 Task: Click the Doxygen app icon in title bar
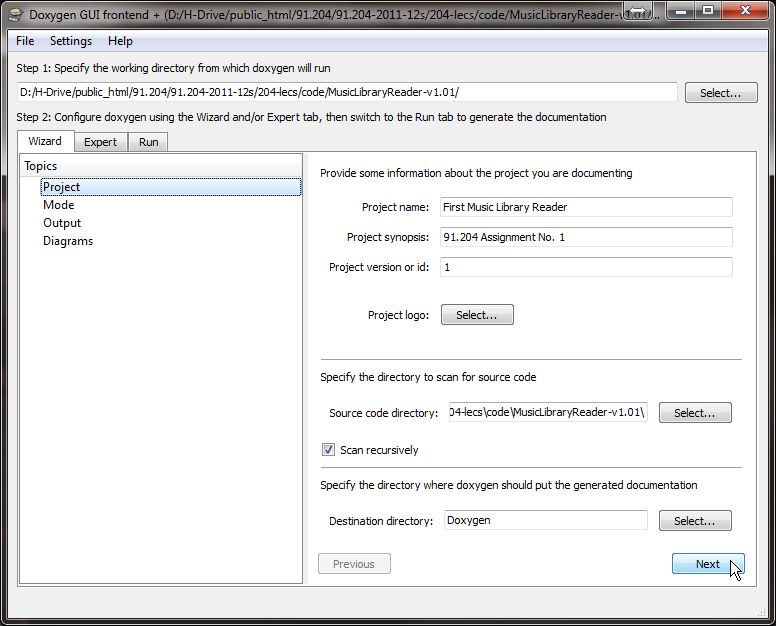[15, 14]
